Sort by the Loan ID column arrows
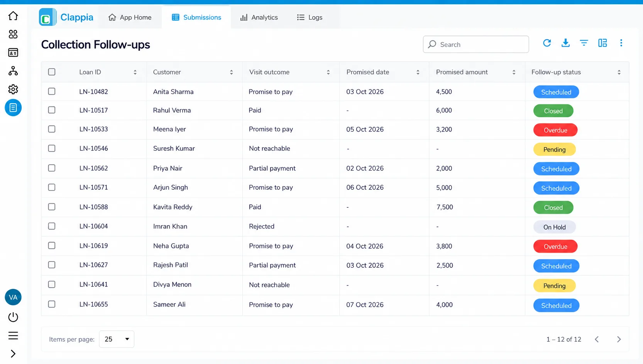The width and height of the screenshot is (643, 364). (x=135, y=72)
